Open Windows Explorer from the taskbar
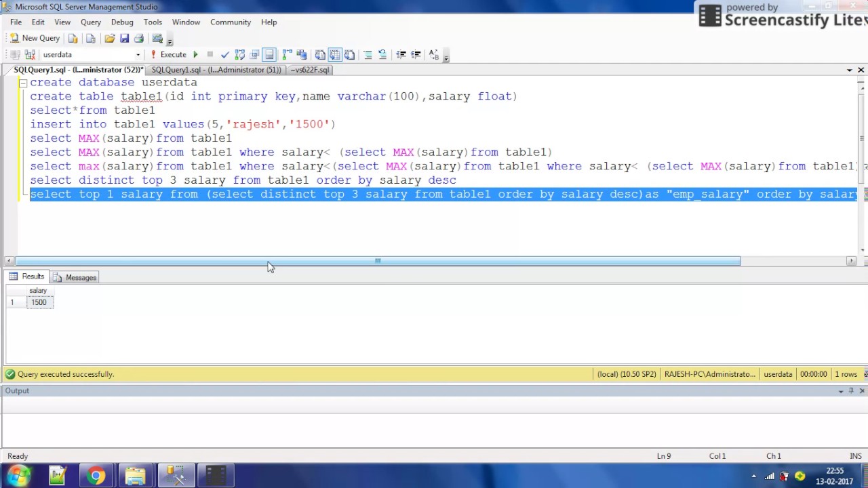Image resolution: width=868 pixels, height=488 pixels. (136, 476)
